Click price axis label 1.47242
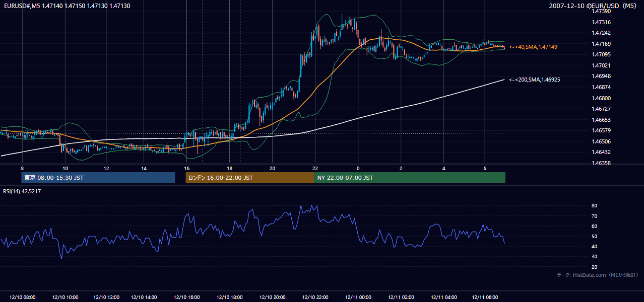644x302 pixels. coord(601,33)
